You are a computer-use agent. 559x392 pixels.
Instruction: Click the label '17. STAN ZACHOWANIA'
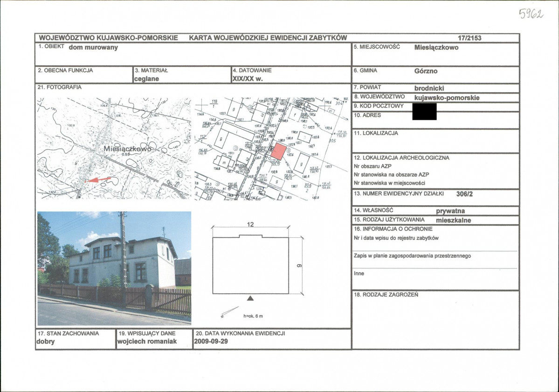(68, 333)
